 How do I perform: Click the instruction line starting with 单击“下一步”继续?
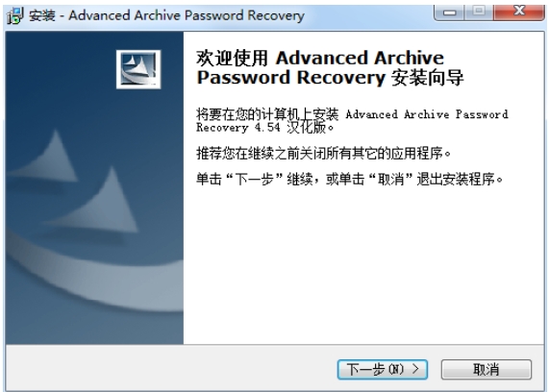point(349,180)
